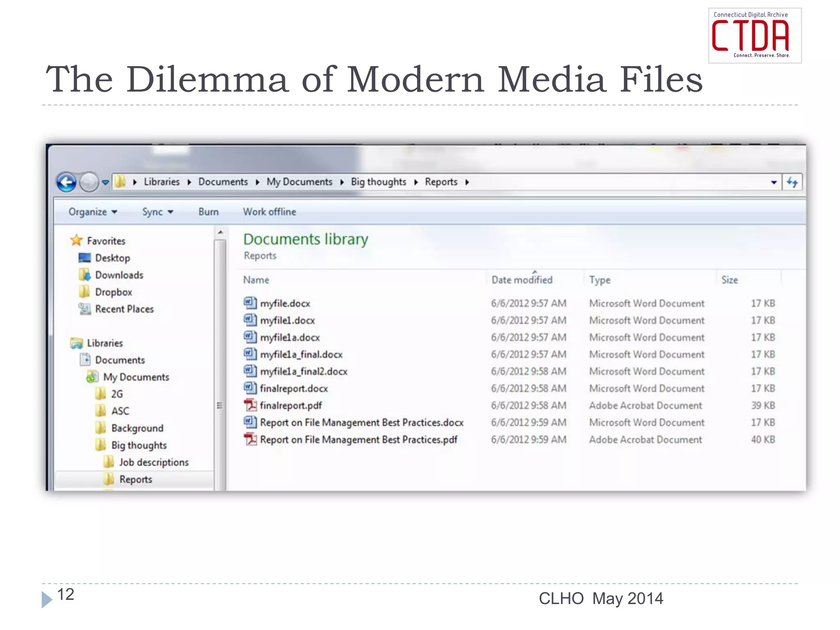Open the 2G folder in the tree

pyautogui.click(x=117, y=394)
